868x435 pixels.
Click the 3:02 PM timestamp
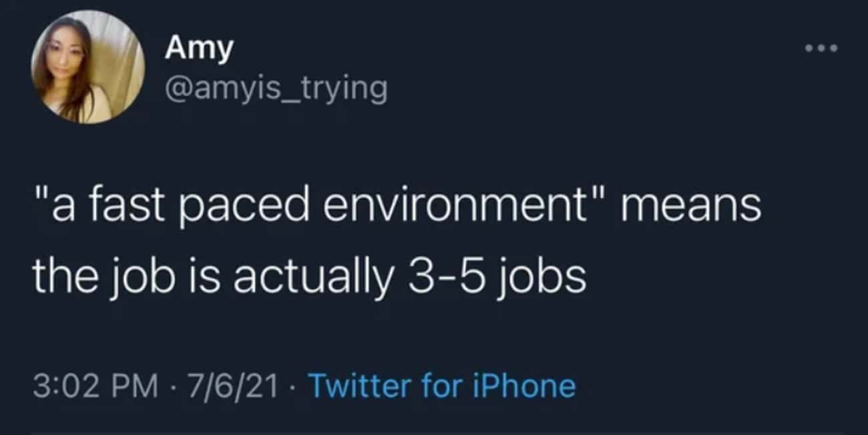click(93, 386)
